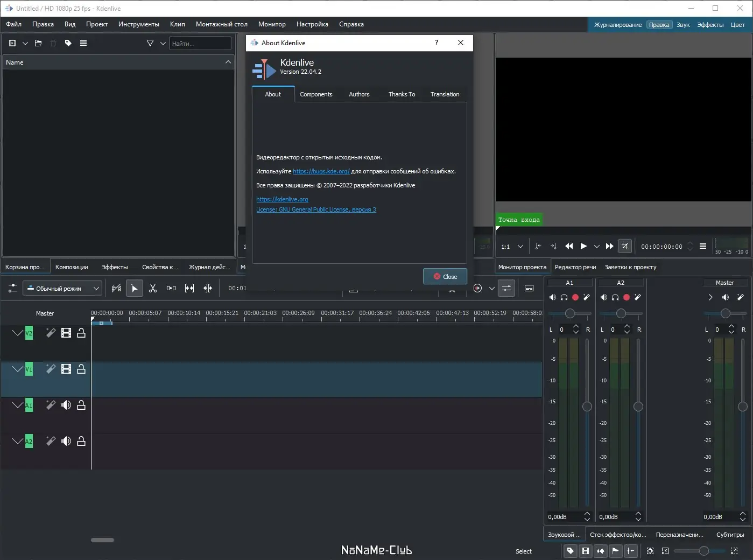Hide video on track V2
Image resolution: width=753 pixels, height=560 pixels.
[66, 333]
